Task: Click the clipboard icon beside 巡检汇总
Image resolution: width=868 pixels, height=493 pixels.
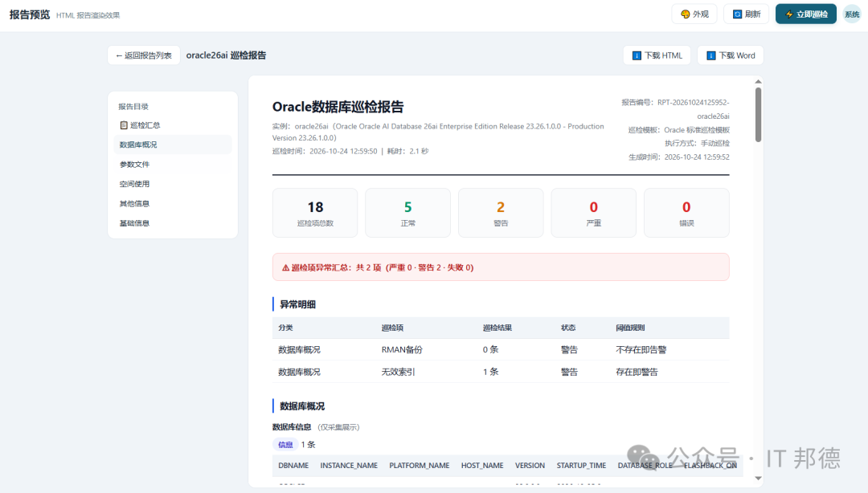Action: pyautogui.click(x=124, y=125)
